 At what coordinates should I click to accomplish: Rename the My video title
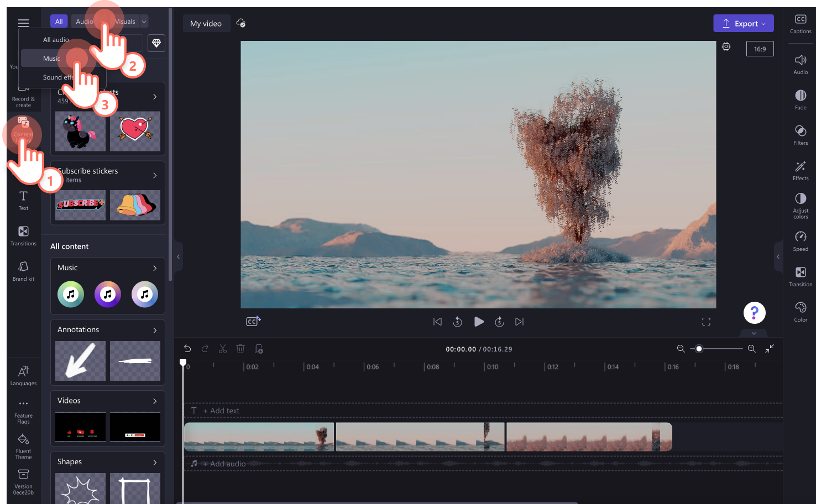click(x=206, y=23)
